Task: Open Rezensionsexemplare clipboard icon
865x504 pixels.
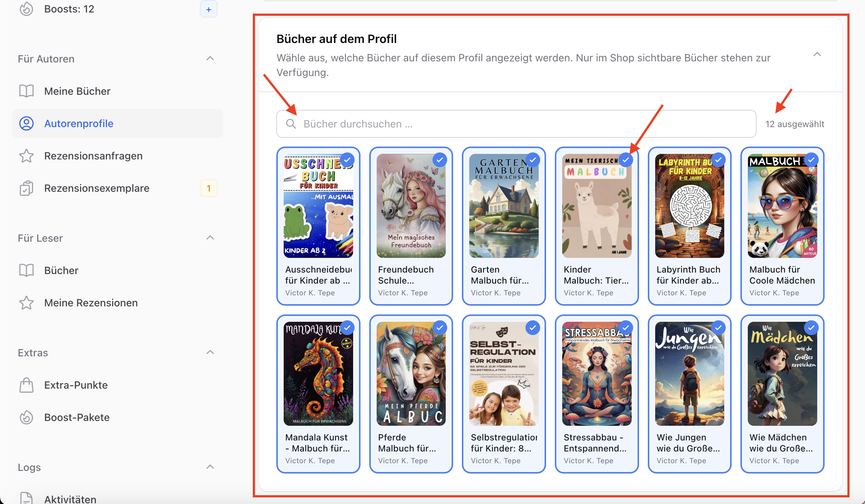Action: [x=26, y=188]
